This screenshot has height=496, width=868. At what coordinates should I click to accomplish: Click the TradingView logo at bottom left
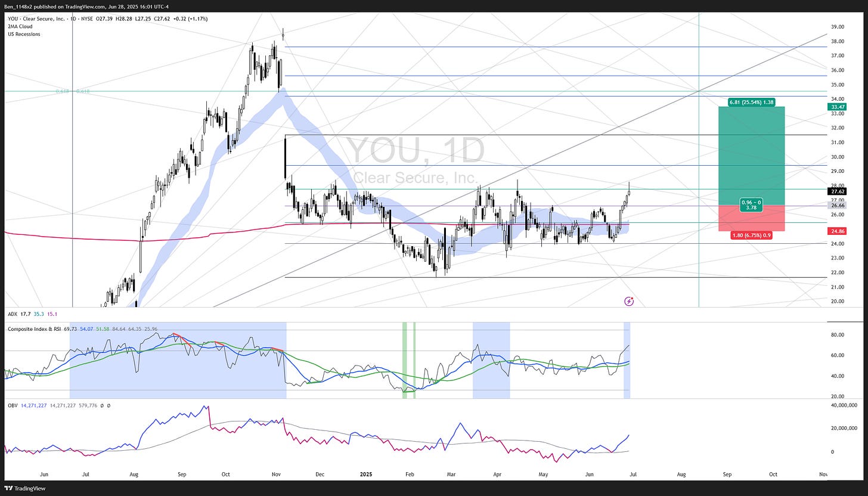click(26, 488)
